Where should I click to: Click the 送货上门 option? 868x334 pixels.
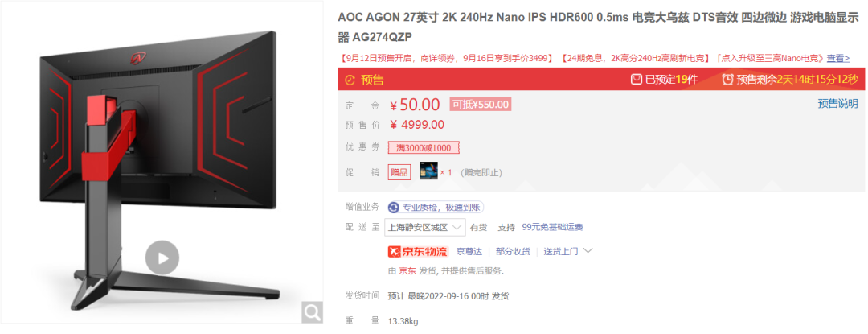click(x=560, y=251)
